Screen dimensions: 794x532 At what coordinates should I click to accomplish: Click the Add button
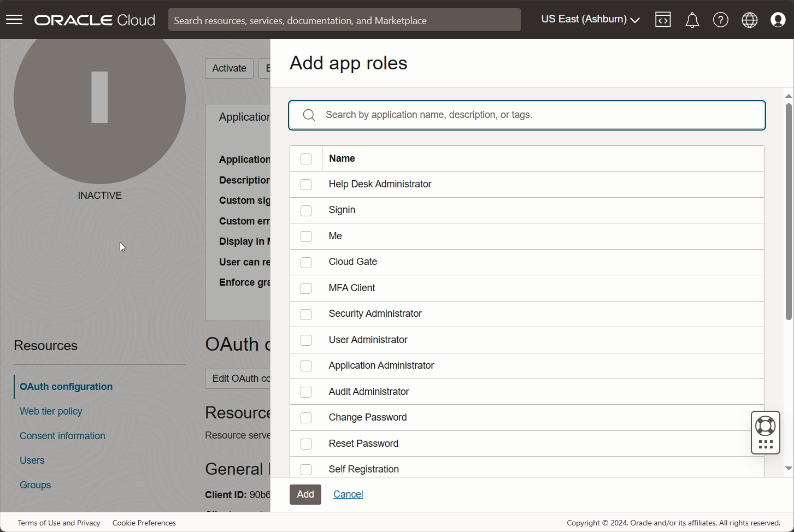coord(305,494)
